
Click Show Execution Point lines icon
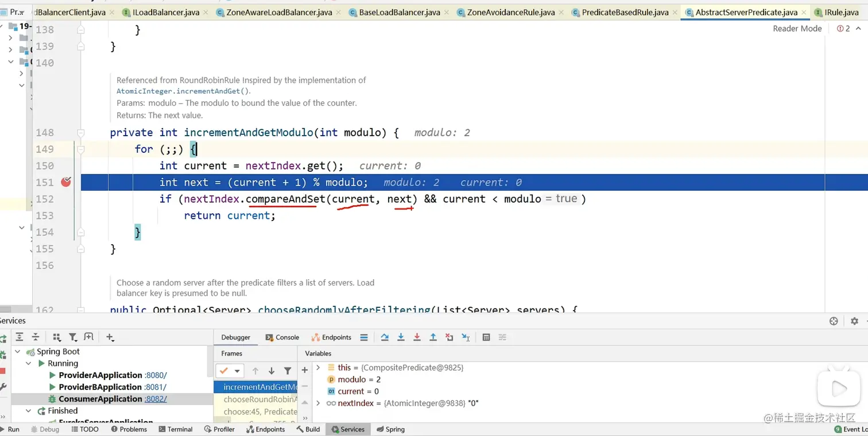click(x=363, y=337)
